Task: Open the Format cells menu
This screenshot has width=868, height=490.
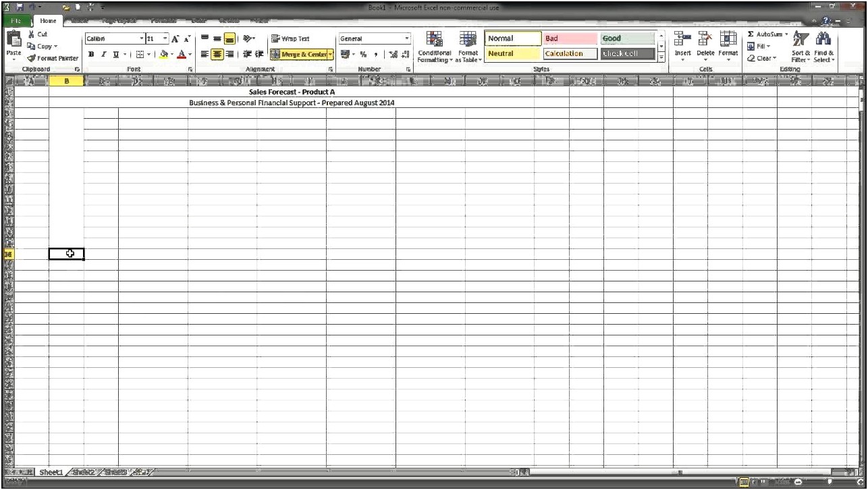Action: (728, 45)
